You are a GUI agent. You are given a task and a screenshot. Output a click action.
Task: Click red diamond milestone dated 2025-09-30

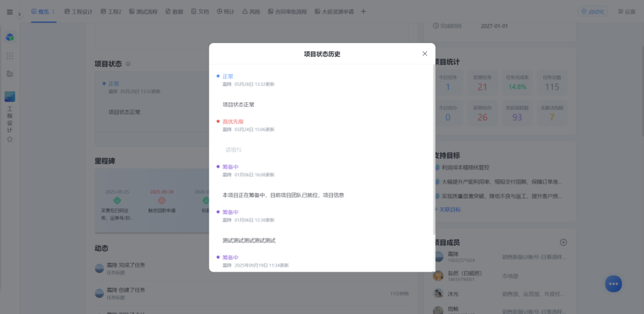tap(162, 201)
